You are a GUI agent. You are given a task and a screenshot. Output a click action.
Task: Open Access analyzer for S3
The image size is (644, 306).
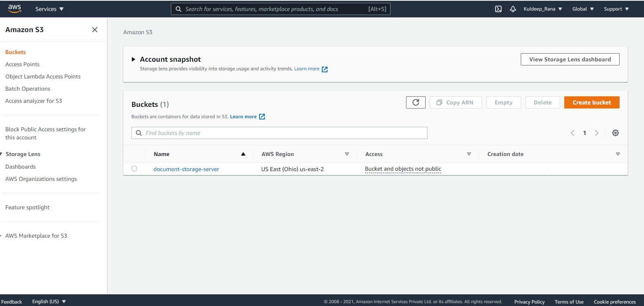[34, 101]
